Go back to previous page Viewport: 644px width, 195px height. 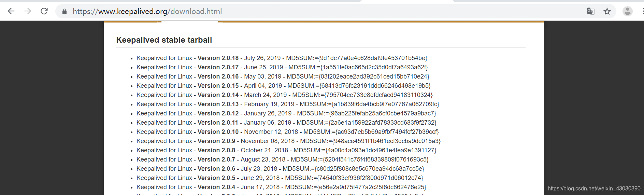tap(11, 11)
